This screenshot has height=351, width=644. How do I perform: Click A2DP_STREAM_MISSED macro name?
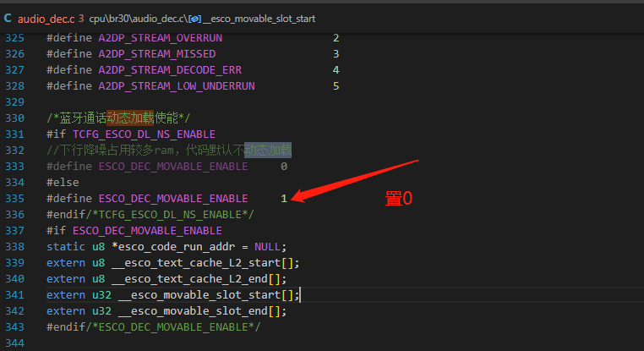coord(157,54)
